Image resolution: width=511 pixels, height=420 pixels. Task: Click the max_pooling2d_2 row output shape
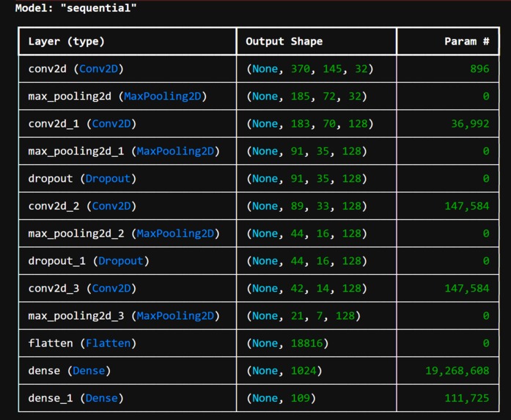pos(306,233)
